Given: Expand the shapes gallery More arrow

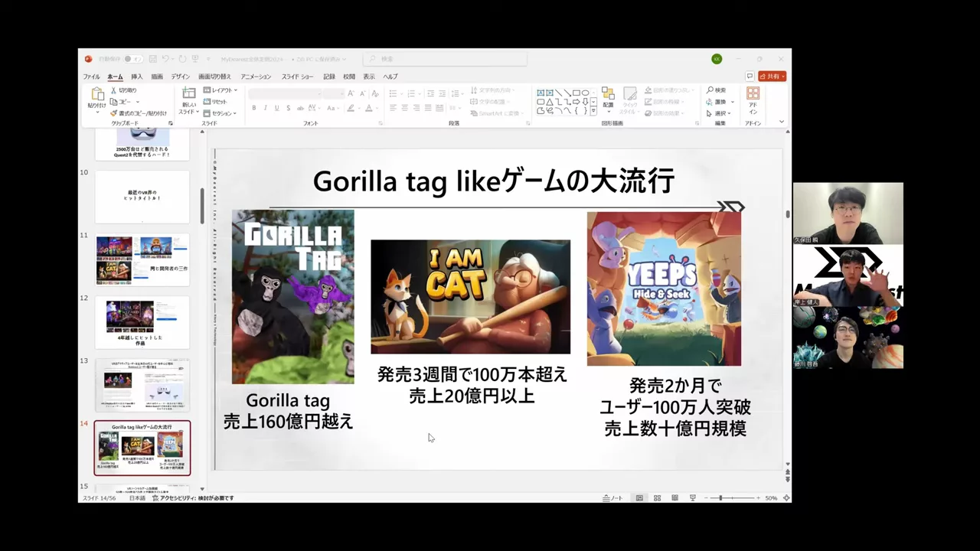Looking at the screenshot, I should pyautogui.click(x=593, y=111).
